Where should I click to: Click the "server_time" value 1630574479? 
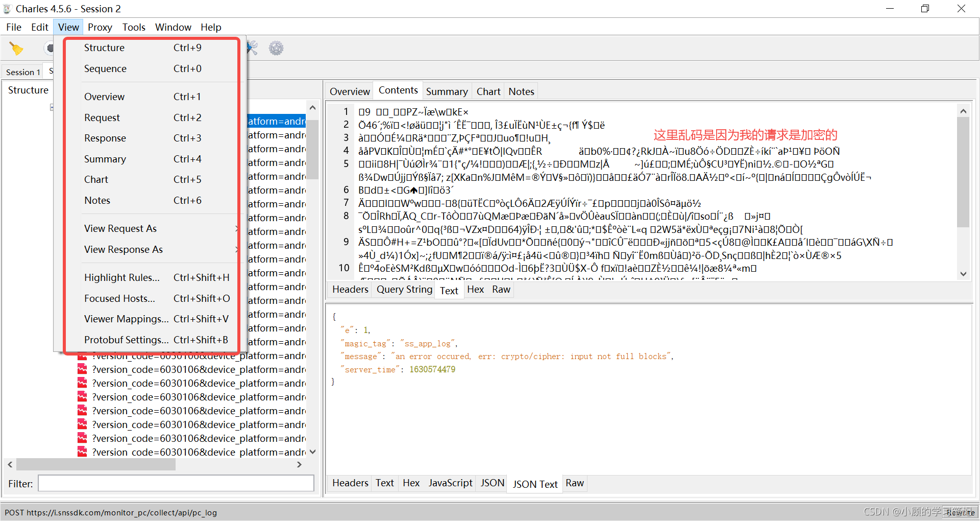pyautogui.click(x=432, y=369)
